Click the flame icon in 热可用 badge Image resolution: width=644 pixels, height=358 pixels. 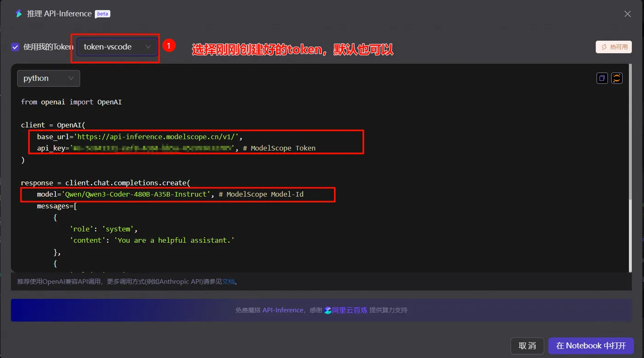click(604, 47)
